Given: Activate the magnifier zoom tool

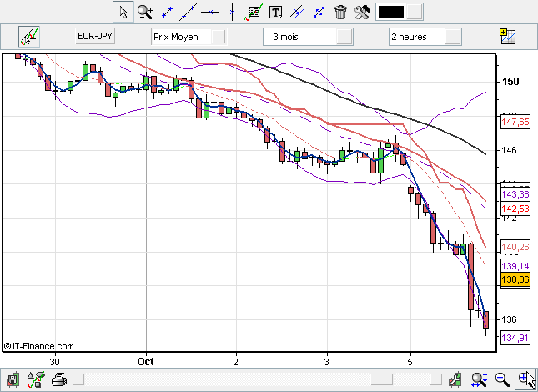Looking at the screenshot, I should (145, 12).
